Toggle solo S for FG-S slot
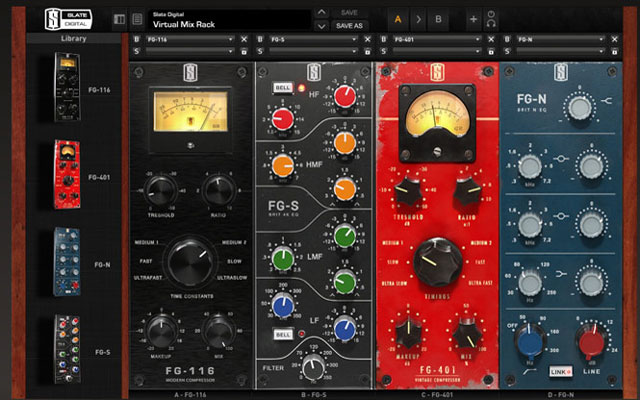This screenshot has height=400, width=640. 260,51
